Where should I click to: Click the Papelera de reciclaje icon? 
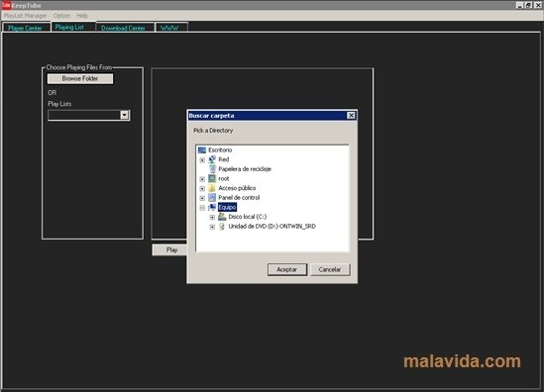[x=212, y=169]
